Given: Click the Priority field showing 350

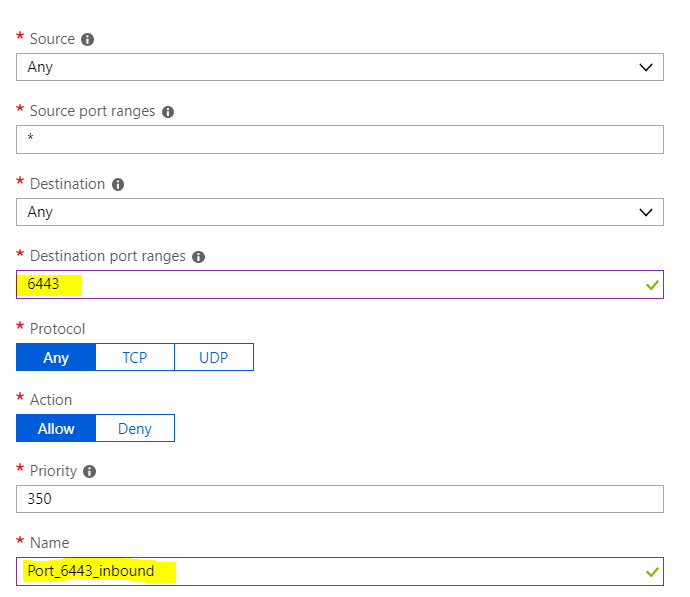Looking at the screenshot, I should pos(340,499).
